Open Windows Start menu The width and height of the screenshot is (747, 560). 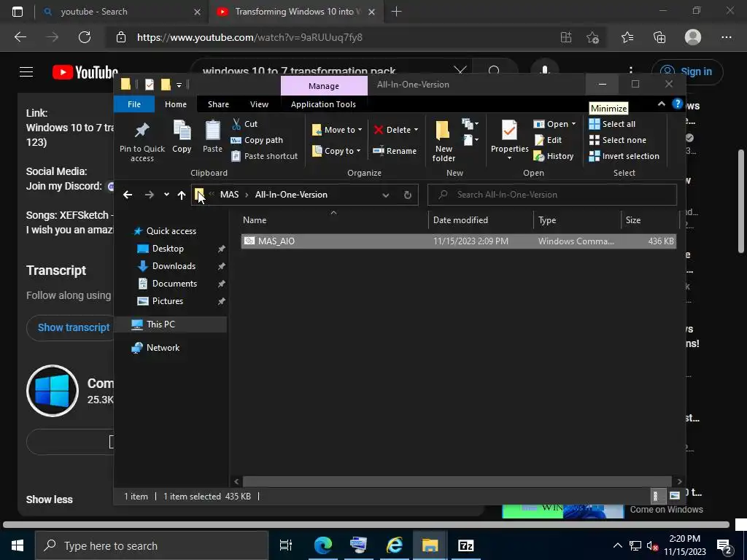tap(18, 545)
